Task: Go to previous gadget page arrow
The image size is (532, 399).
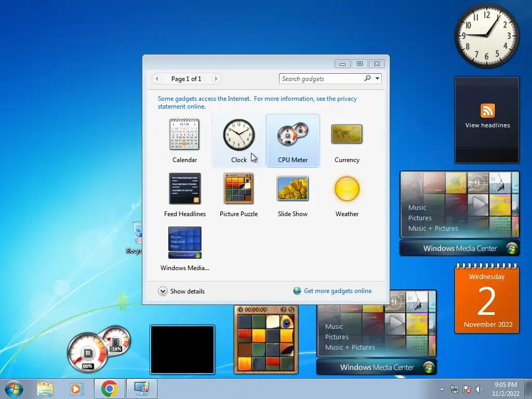Action: coord(157,79)
